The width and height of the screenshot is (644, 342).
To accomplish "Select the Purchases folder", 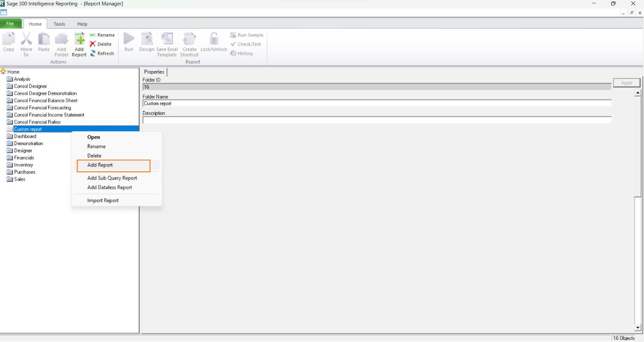I will pyautogui.click(x=25, y=172).
